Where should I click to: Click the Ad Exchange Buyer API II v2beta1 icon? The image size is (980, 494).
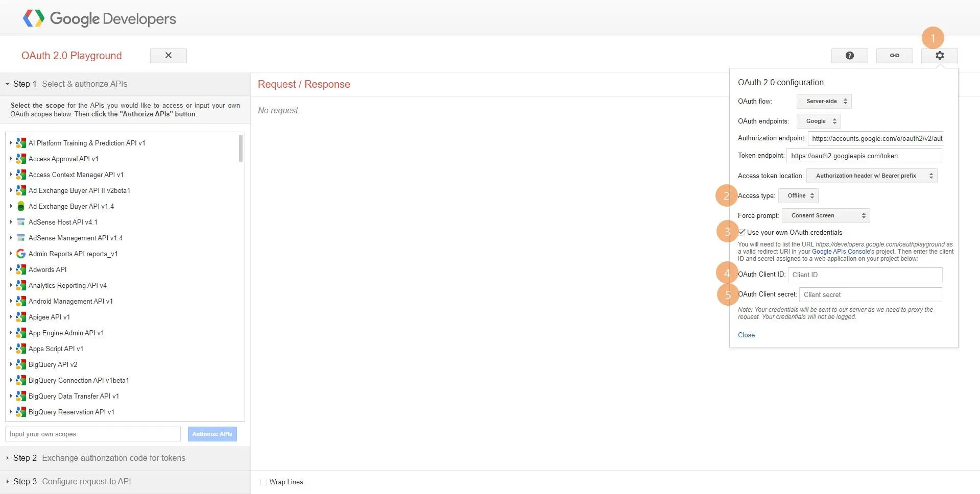[21, 190]
